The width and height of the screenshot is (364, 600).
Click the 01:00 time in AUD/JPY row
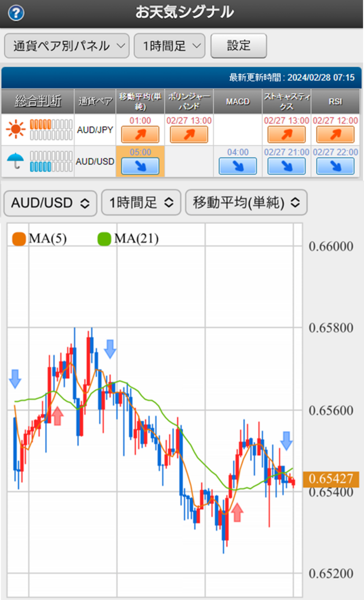pos(140,120)
